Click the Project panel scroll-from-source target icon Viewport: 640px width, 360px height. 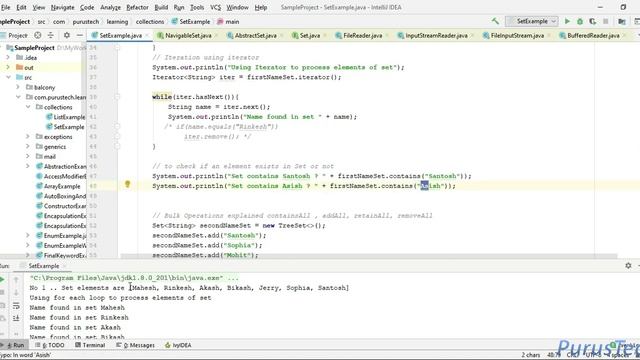pos(38,36)
